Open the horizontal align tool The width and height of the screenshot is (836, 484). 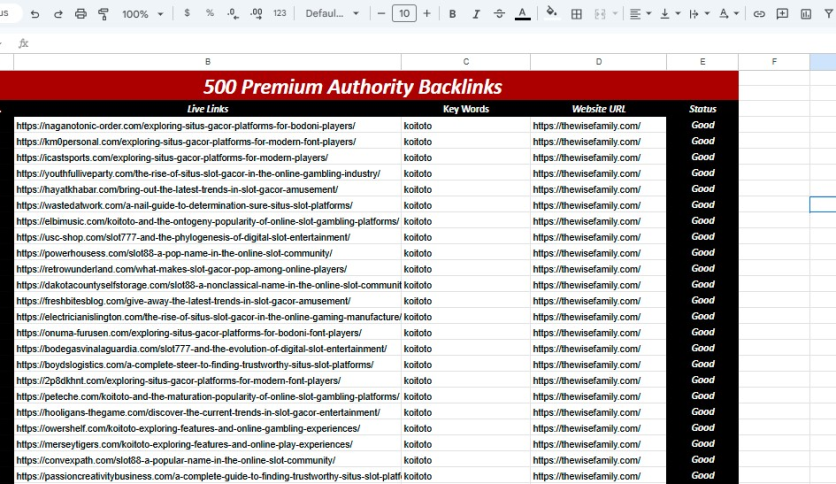pos(634,14)
